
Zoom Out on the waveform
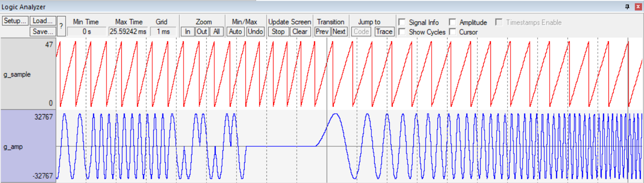202,32
